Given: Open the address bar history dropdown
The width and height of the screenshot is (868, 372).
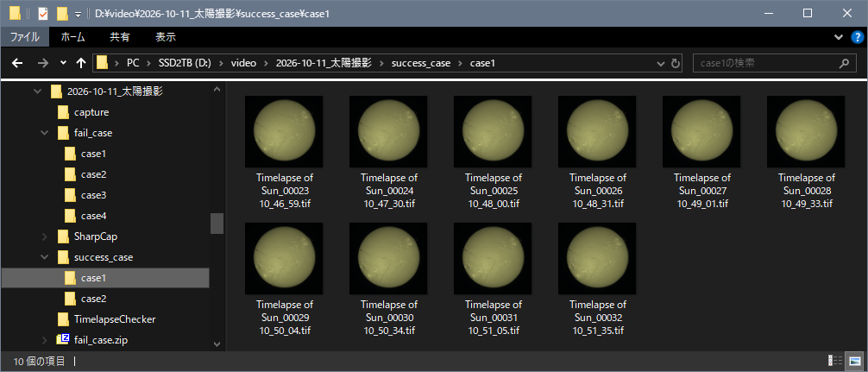Looking at the screenshot, I should point(660,64).
